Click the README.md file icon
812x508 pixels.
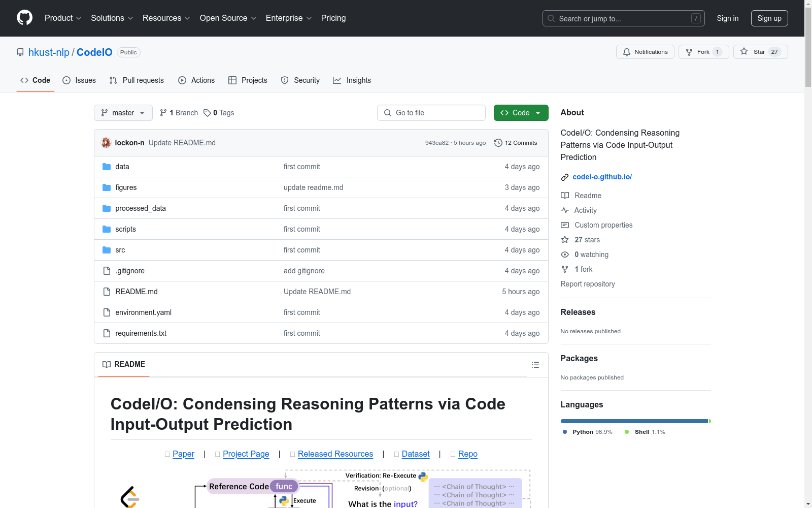pyautogui.click(x=107, y=292)
